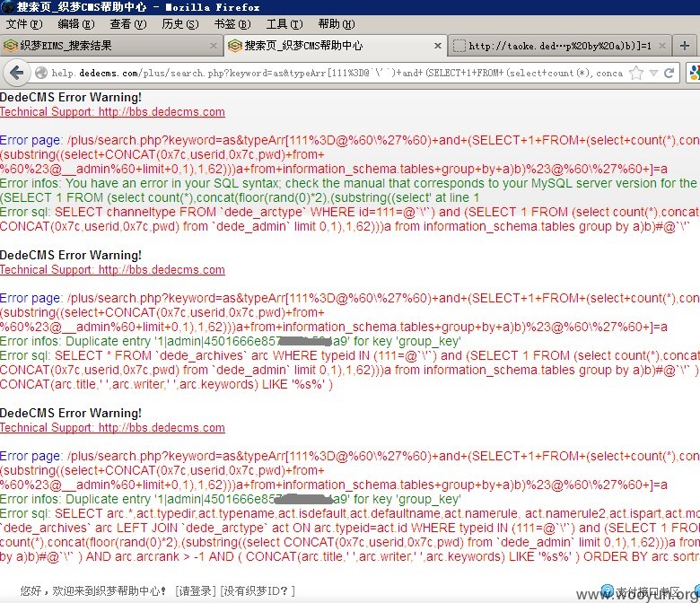Viewport: 700px width, 603px height.
Task: Click first DedeCMS Error Warning! heading
Action: (71, 97)
